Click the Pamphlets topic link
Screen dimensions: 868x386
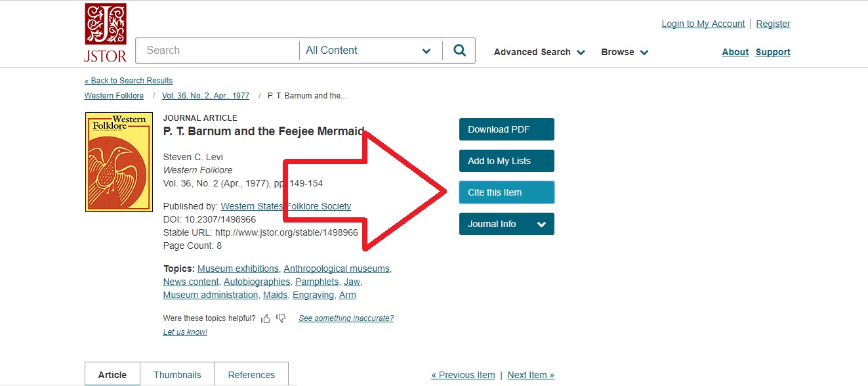pyautogui.click(x=317, y=282)
